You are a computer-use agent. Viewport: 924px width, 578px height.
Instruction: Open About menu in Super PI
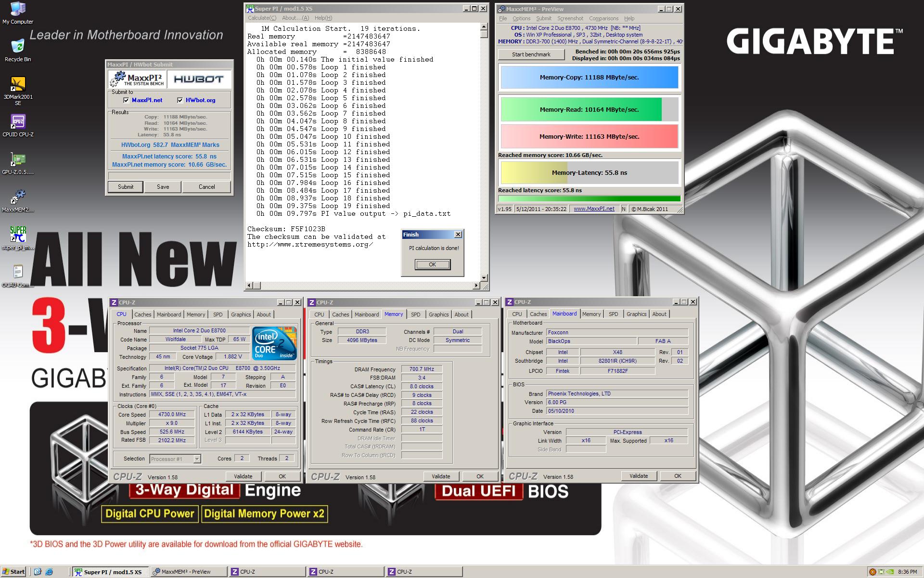295,18
